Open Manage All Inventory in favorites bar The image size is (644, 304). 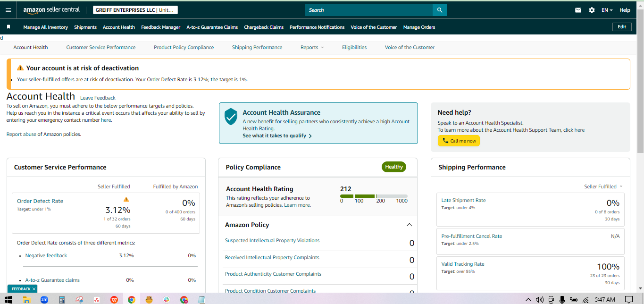point(46,27)
